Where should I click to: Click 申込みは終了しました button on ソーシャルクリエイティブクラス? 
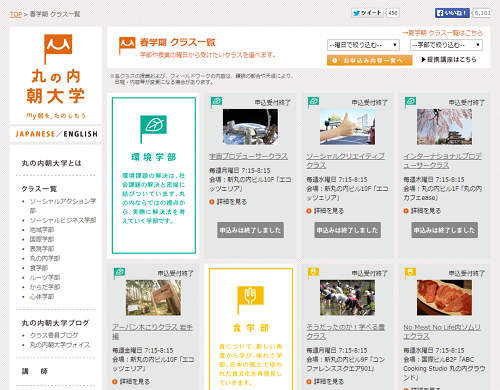click(x=347, y=230)
